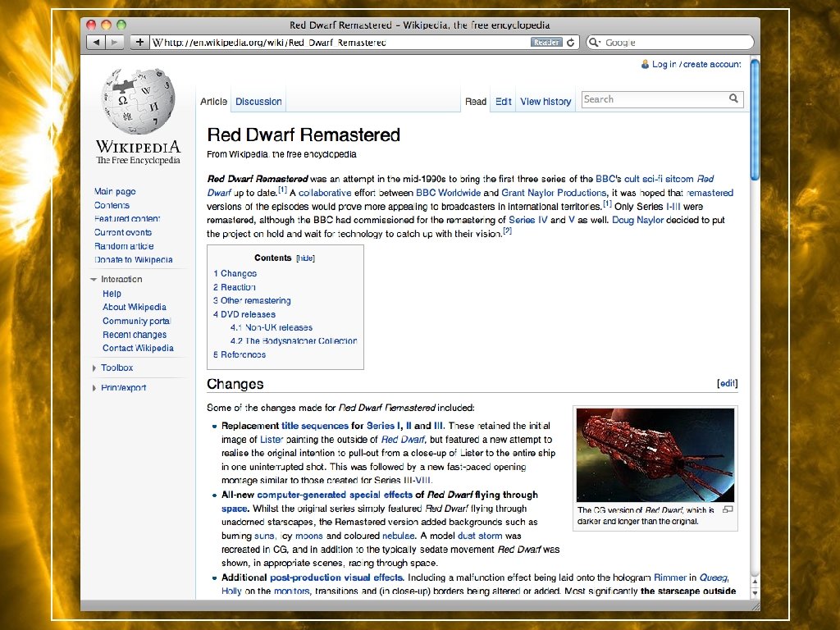840x630 pixels.
Task: Open Recent changes link
Action: tap(135, 335)
